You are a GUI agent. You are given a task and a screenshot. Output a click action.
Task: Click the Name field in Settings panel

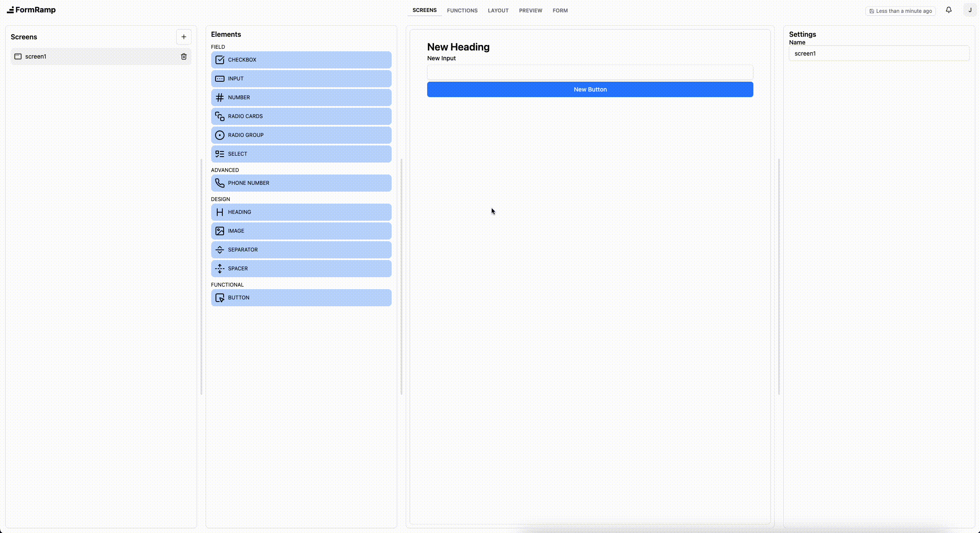coord(879,53)
